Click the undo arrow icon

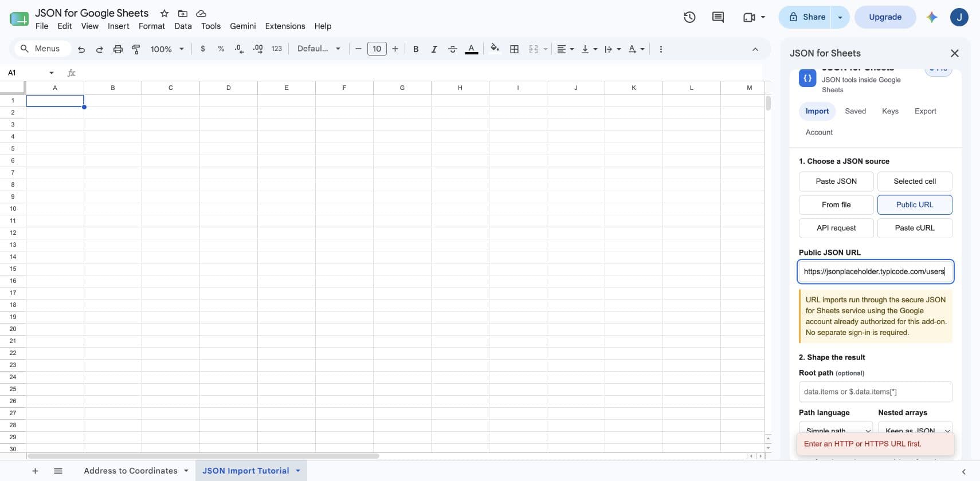pos(81,49)
